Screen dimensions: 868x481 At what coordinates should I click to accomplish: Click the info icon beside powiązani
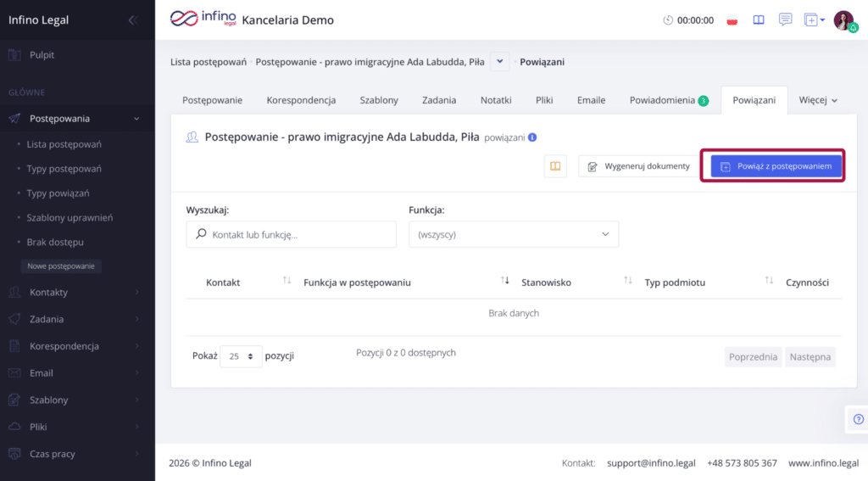coord(532,137)
